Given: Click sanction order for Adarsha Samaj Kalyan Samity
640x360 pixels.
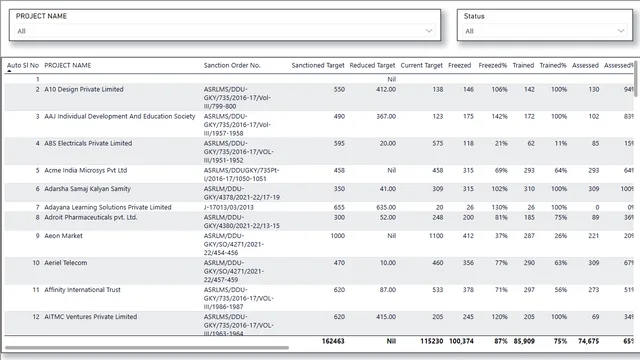Looking at the screenshot, I should click(x=242, y=193).
